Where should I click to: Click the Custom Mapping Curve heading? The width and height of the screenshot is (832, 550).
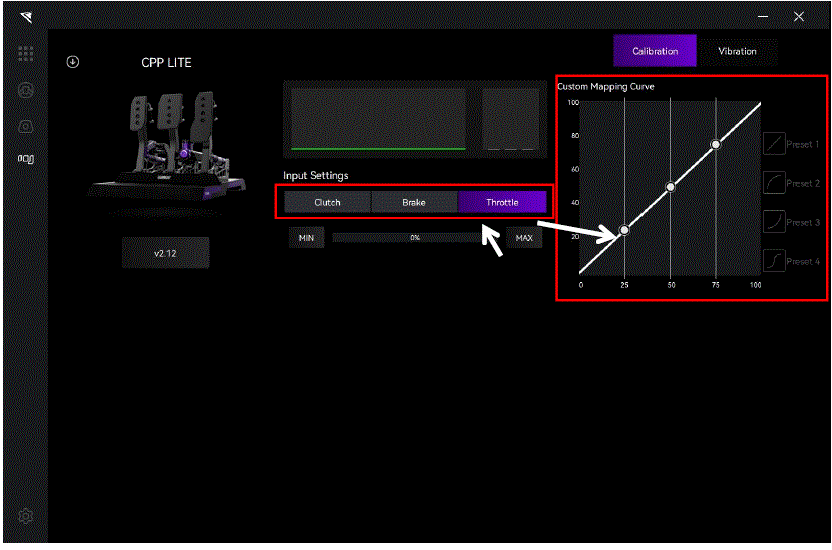click(605, 86)
